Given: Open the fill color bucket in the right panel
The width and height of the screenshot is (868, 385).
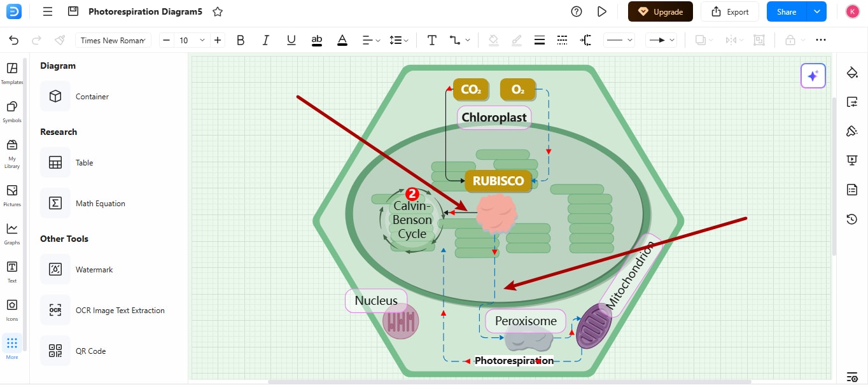Looking at the screenshot, I should click(x=851, y=73).
